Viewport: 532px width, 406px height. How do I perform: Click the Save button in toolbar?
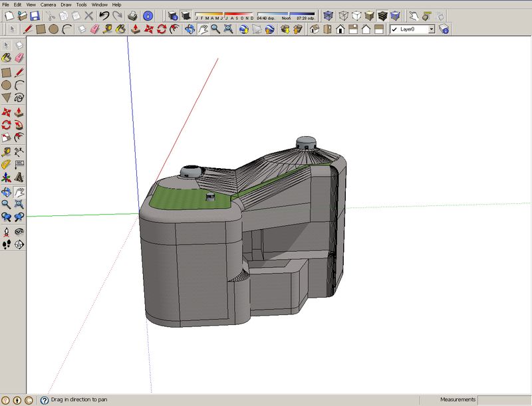[33, 15]
